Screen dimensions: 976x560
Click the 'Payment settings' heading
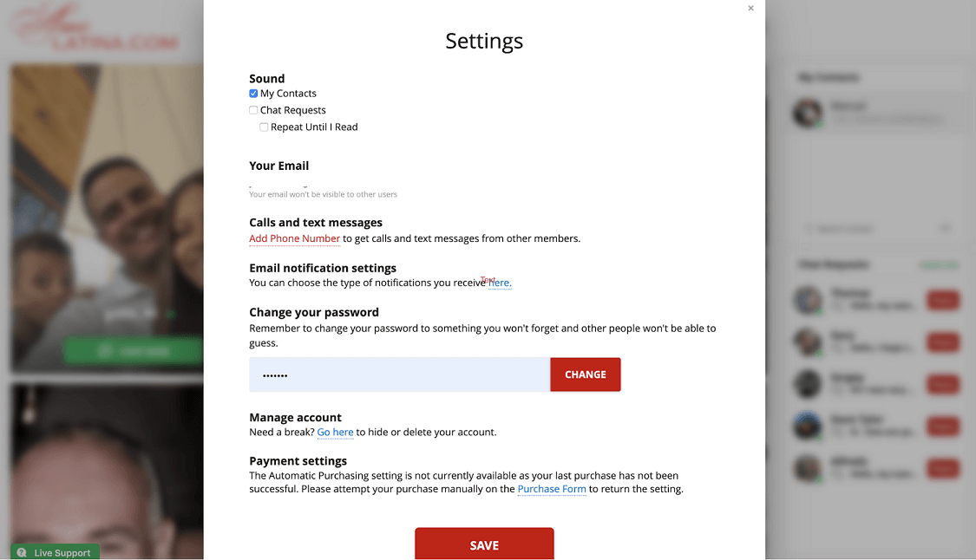(298, 461)
